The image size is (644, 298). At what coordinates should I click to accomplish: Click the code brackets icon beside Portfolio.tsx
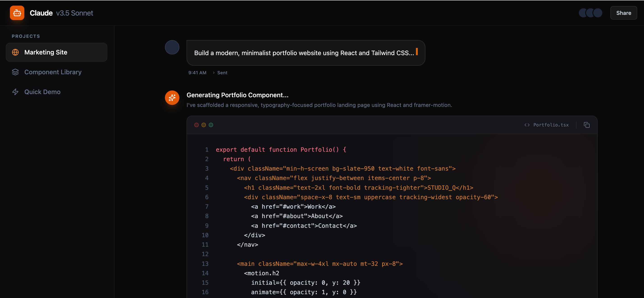527,125
